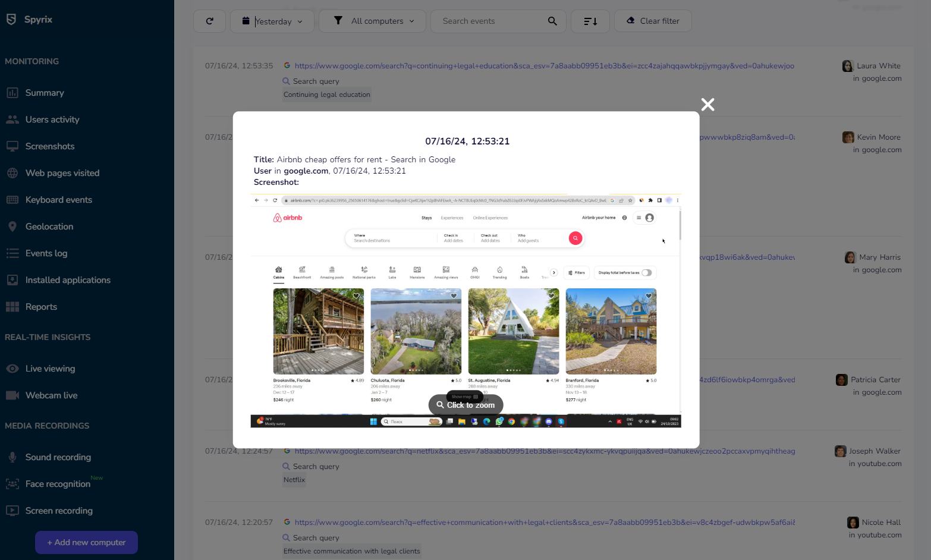This screenshot has width=931, height=560.
Task: Click Mary Harris user avatar
Action: (850, 257)
